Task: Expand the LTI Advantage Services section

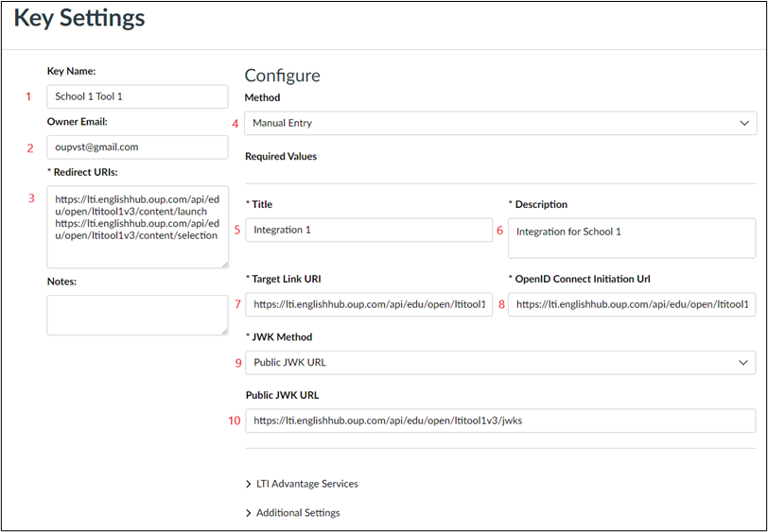Action: tap(303, 484)
